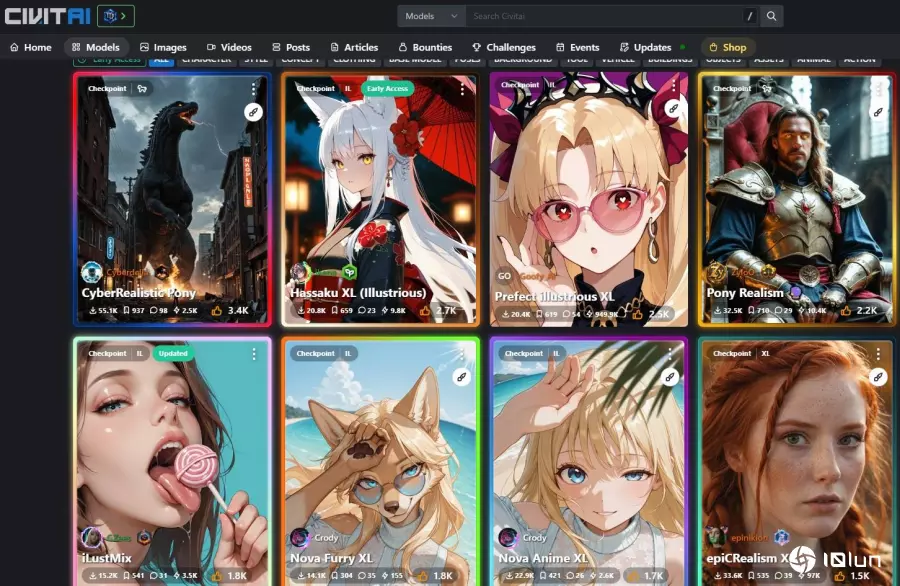
Task: Open the iLustMix model title
Action: click(106, 558)
